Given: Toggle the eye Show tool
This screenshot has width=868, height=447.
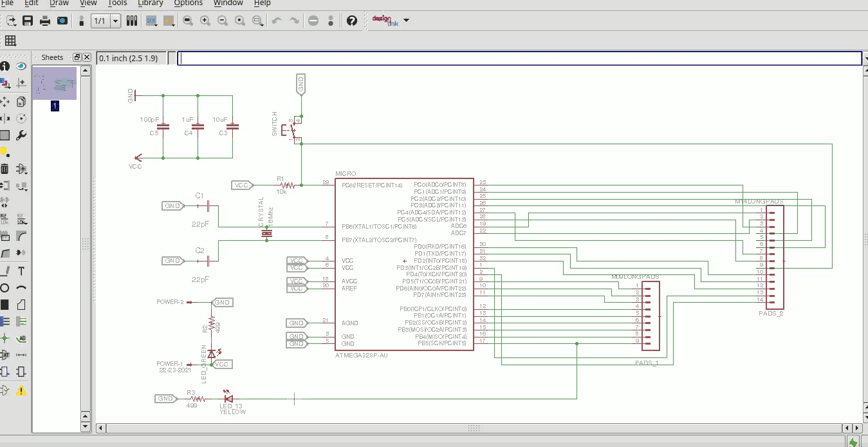Looking at the screenshot, I should [x=21, y=66].
